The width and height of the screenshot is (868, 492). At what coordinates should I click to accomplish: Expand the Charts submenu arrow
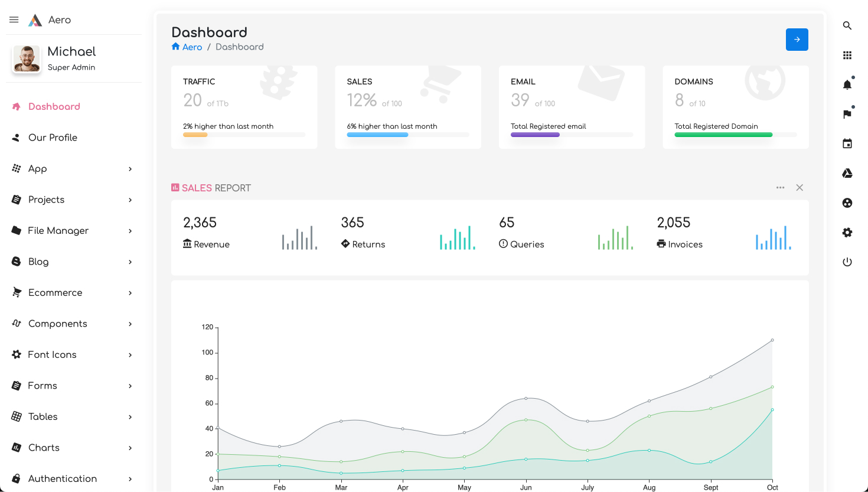point(130,448)
